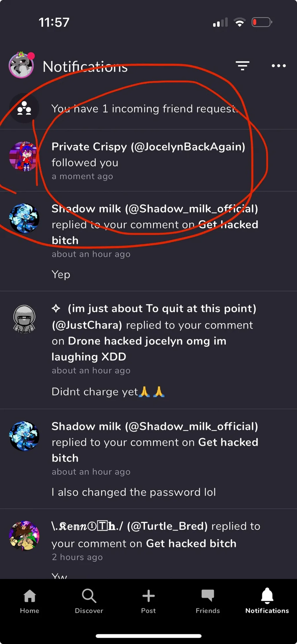View the JustChara hooded avatar
297x644 pixels.
[x=24, y=319]
